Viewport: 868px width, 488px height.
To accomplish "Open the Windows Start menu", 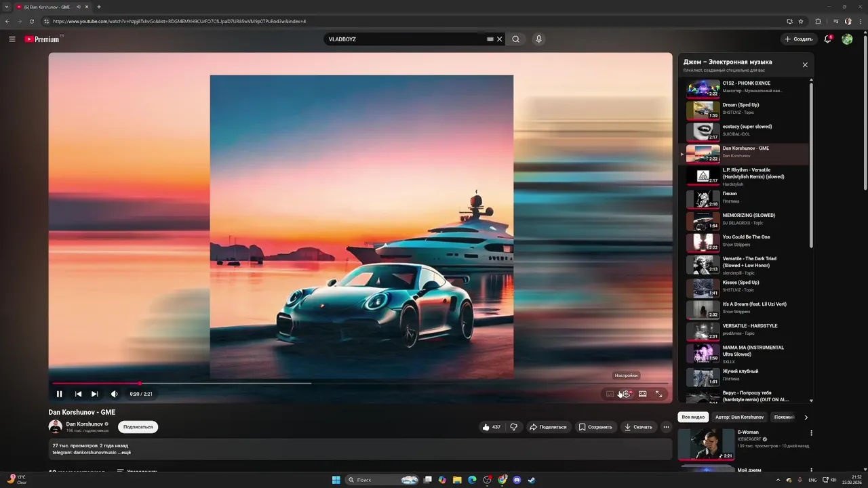I will [336, 480].
